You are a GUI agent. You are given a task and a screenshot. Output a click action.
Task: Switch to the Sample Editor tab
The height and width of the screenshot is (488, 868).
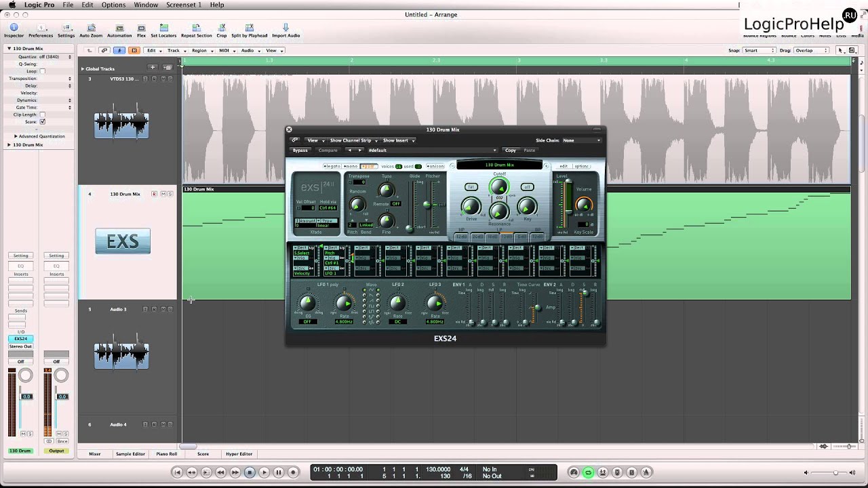pyautogui.click(x=130, y=454)
